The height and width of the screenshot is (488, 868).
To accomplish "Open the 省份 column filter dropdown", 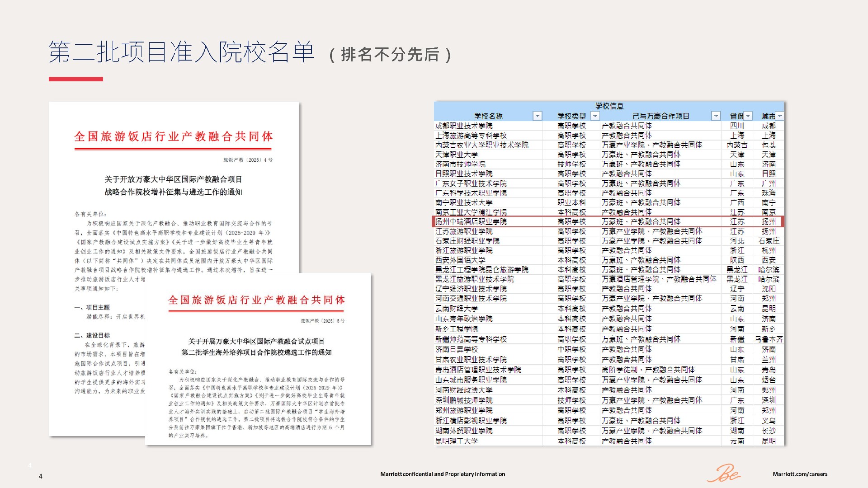I will [x=748, y=116].
